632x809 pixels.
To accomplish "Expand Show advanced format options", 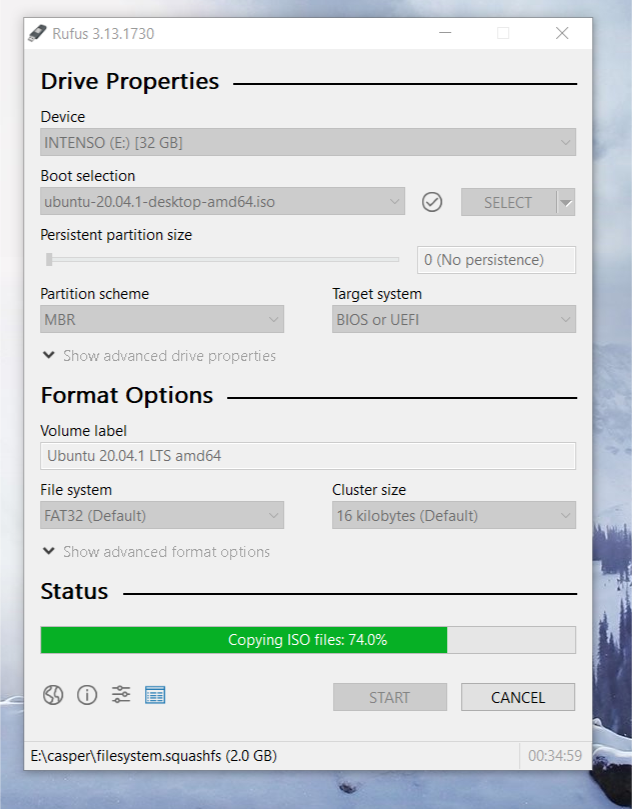I will (156, 552).
